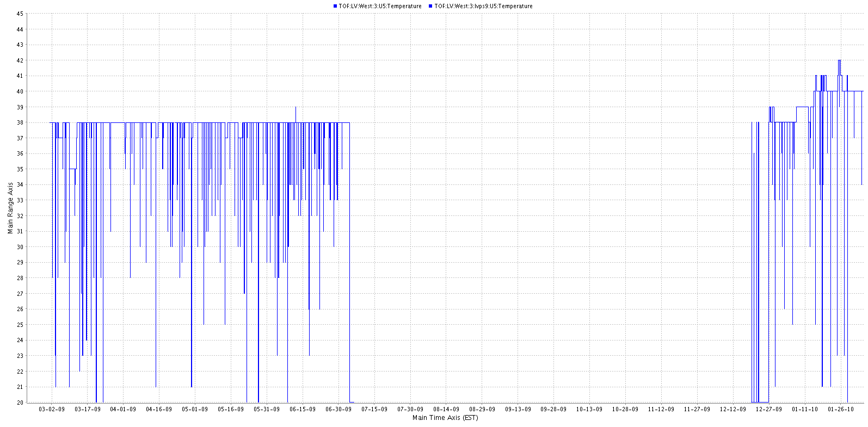This screenshot has width=868, height=427.
Task: Click the value 21 on the range axis
Action: pyautogui.click(x=20, y=387)
